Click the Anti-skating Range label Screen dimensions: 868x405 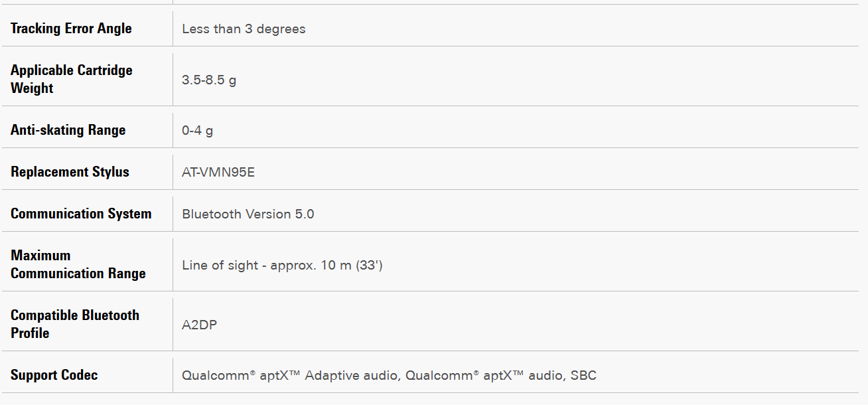pyautogui.click(x=68, y=130)
